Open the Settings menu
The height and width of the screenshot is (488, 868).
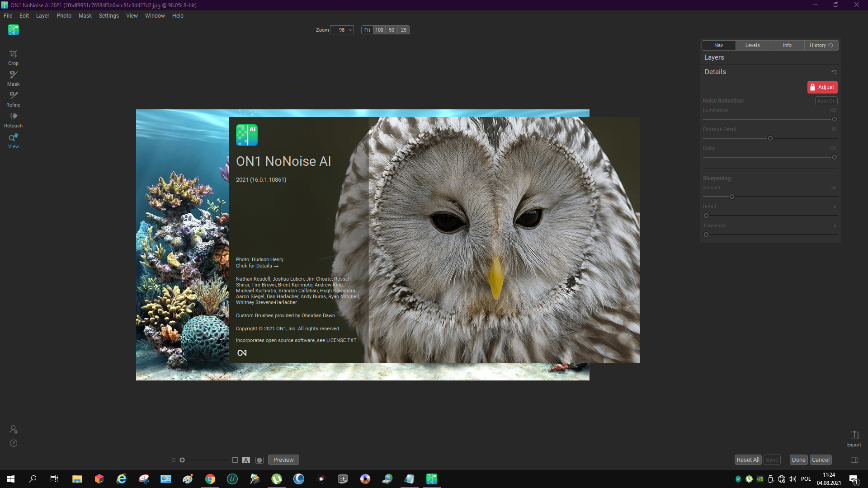(x=108, y=16)
